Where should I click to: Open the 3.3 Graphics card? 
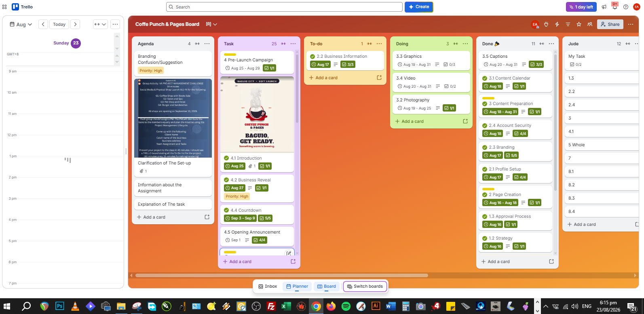tap(431, 60)
